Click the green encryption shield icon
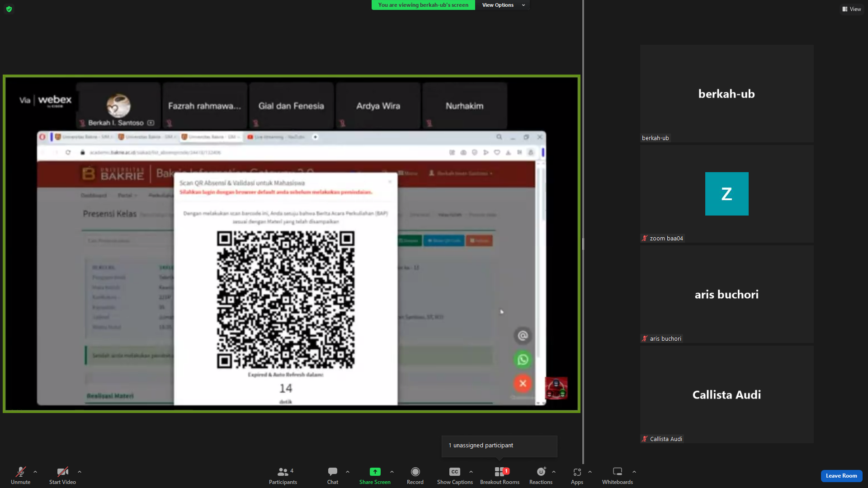 [9, 9]
